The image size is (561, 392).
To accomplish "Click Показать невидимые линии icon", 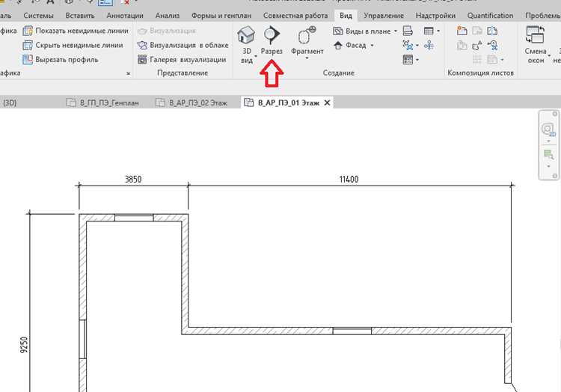I will [x=28, y=31].
